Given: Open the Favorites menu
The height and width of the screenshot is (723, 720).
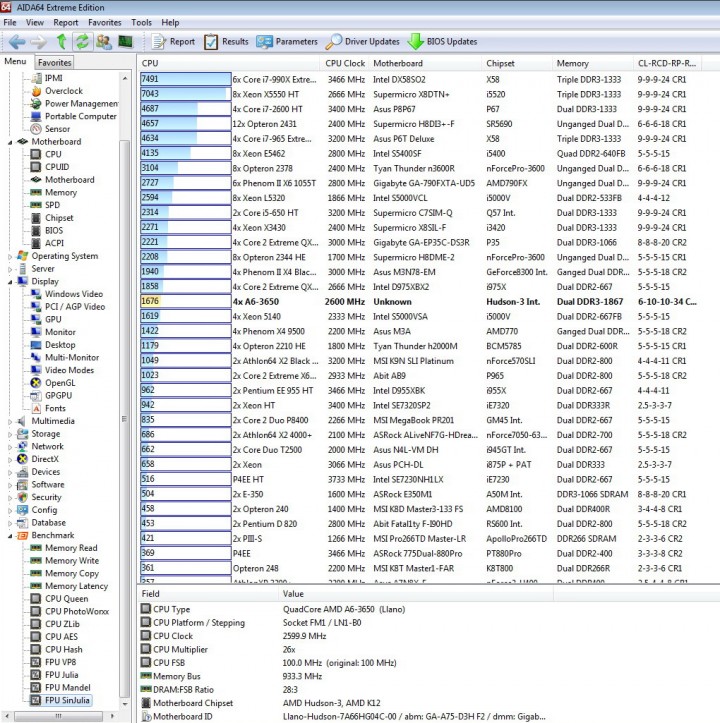Looking at the screenshot, I should pyautogui.click(x=105, y=23).
